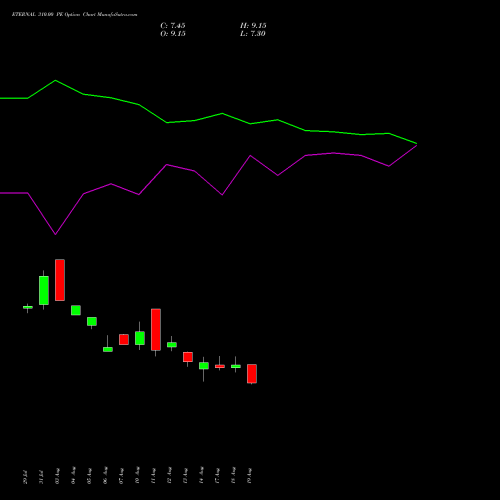Viewport: 500px width, 500px height.
Task: Click the '11 Aug' date axis label
Action: point(153,475)
